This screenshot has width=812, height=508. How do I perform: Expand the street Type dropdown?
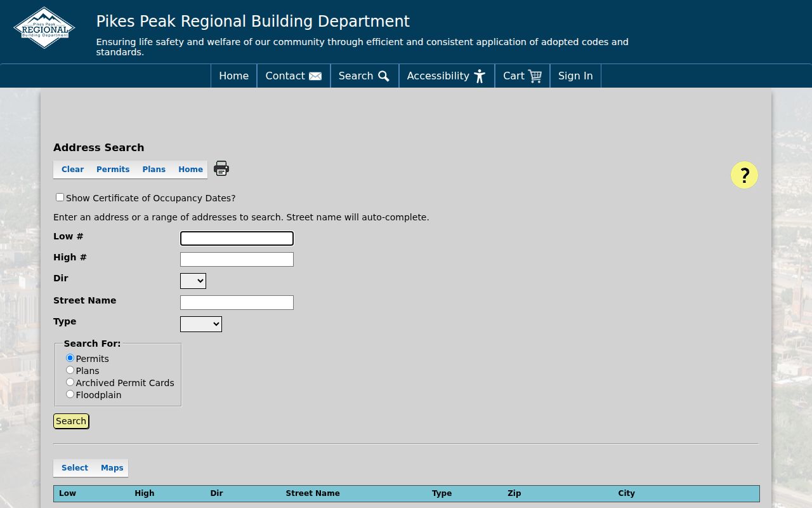[201, 324]
